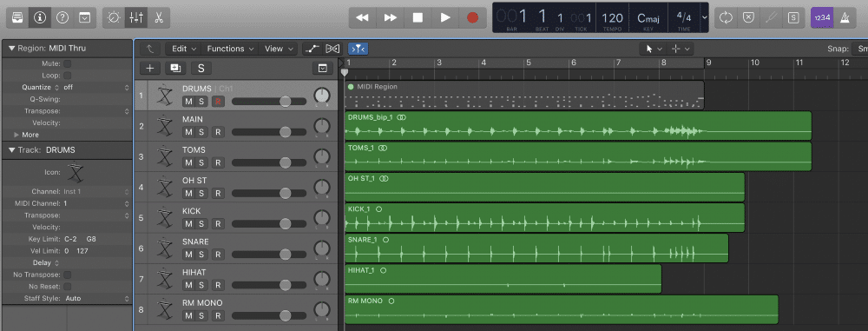868x331 pixels.
Task: Toggle the Replace mode button
Action: click(x=748, y=17)
